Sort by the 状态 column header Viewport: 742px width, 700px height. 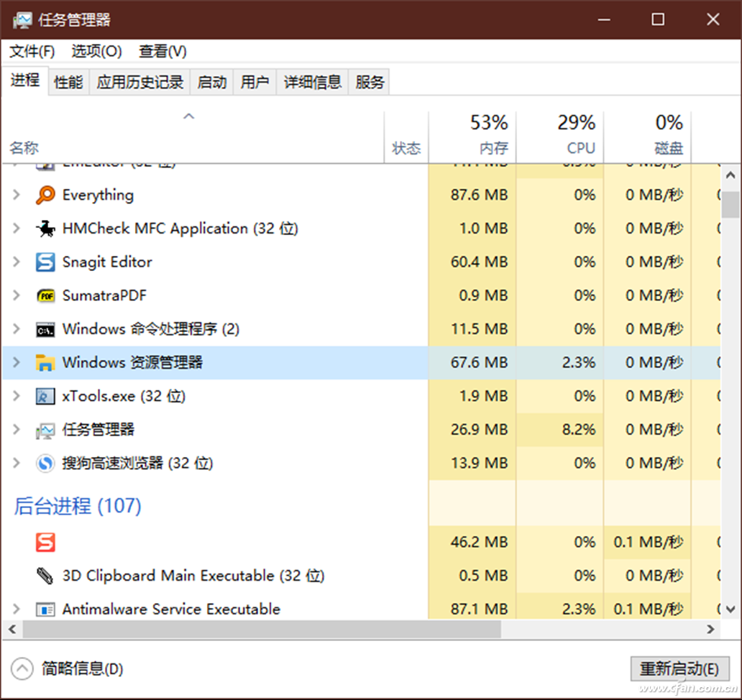point(406,137)
